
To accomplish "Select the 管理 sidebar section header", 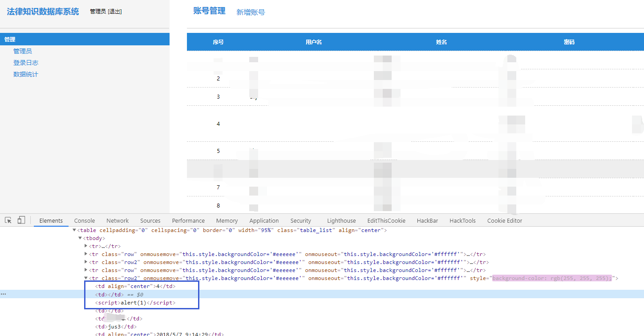I will click(x=85, y=39).
